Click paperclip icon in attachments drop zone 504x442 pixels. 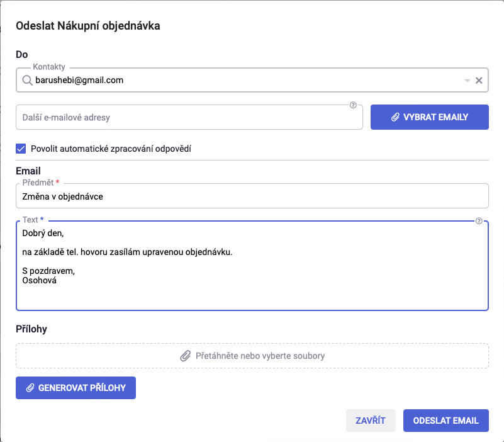(x=185, y=356)
